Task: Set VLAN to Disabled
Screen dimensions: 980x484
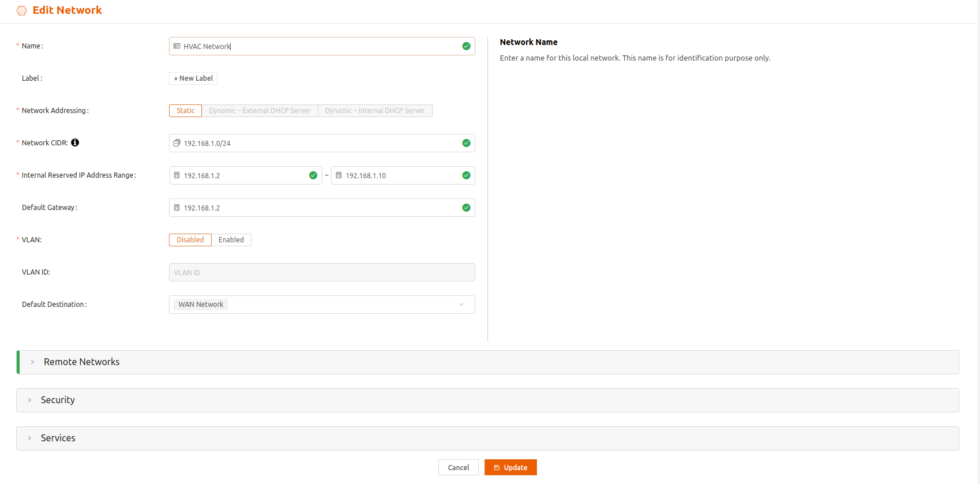Action: [x=190, y=240]
